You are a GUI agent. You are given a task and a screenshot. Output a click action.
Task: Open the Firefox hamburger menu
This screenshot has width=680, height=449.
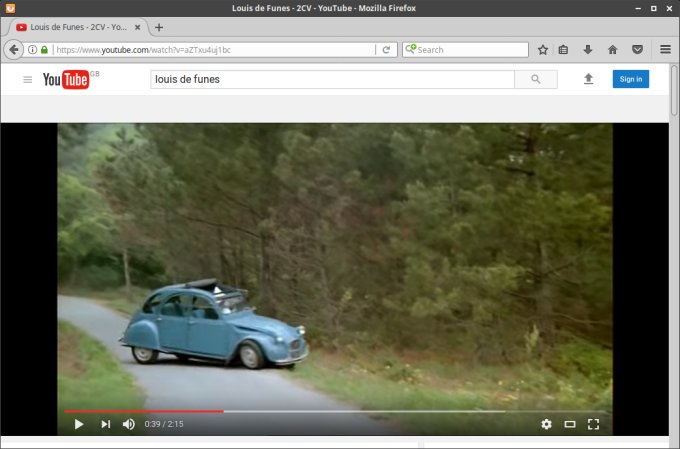pyautogui.click(x=665, y=49)
